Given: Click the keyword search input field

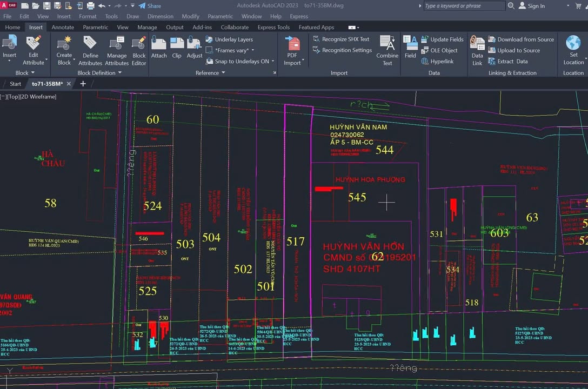Looking at the screenshot, I should [x=464, y=6].
